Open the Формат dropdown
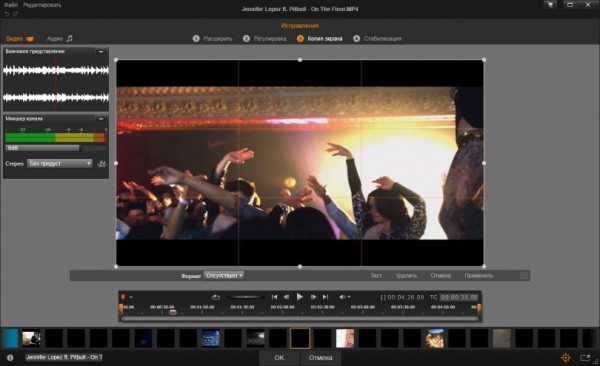600x366 pixels. pos(224,275)
